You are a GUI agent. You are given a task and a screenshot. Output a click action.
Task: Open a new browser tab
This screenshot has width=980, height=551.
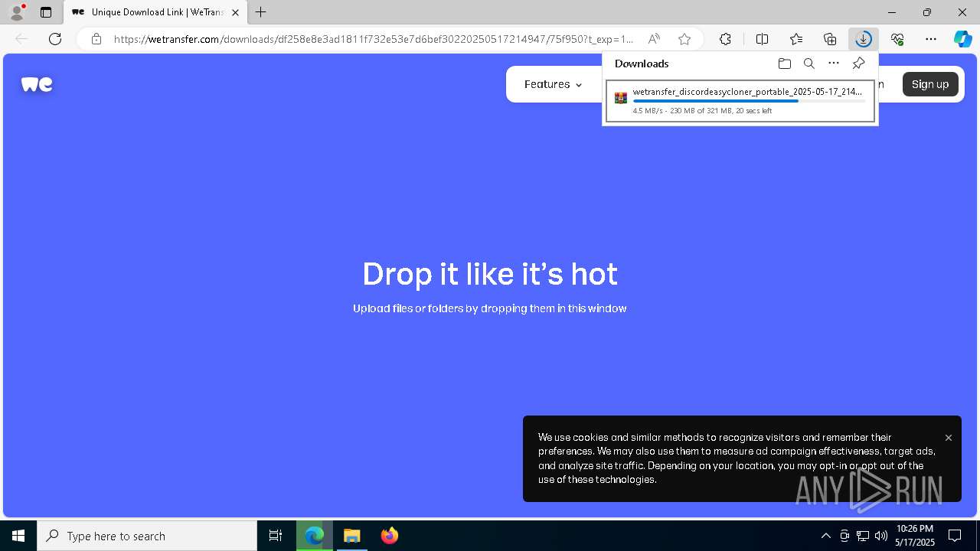261,12
